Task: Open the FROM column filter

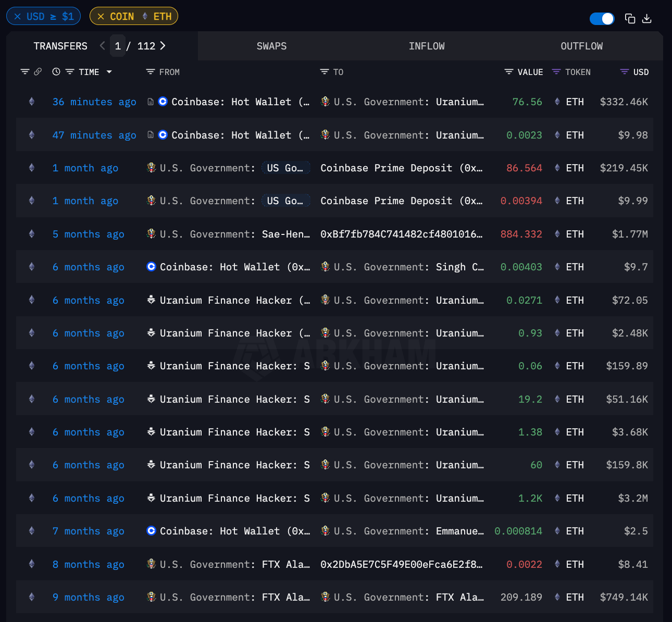Action: coord(151,72)
